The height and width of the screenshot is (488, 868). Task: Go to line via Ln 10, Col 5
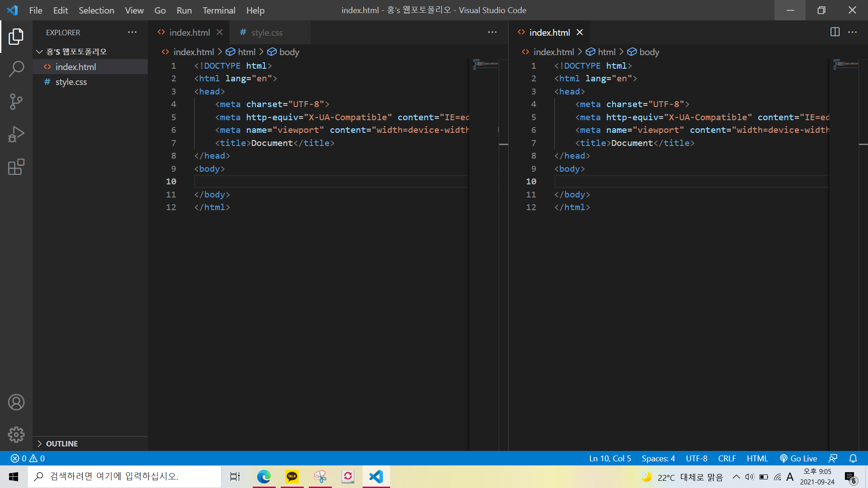coord(610,458)
